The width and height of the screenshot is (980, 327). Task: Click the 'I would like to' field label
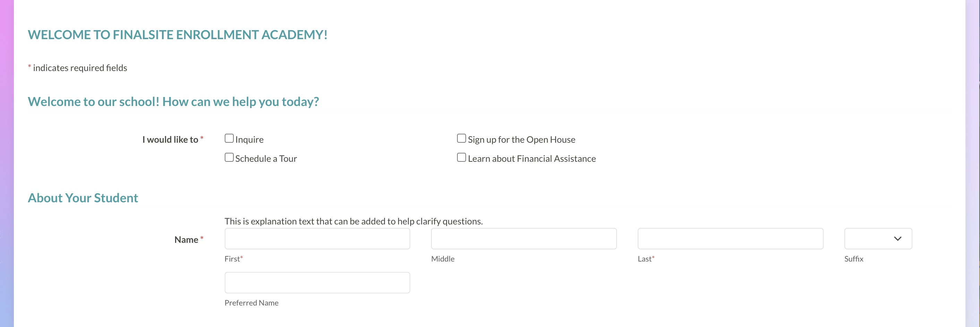pyautogui.click(x=170, y=140)
